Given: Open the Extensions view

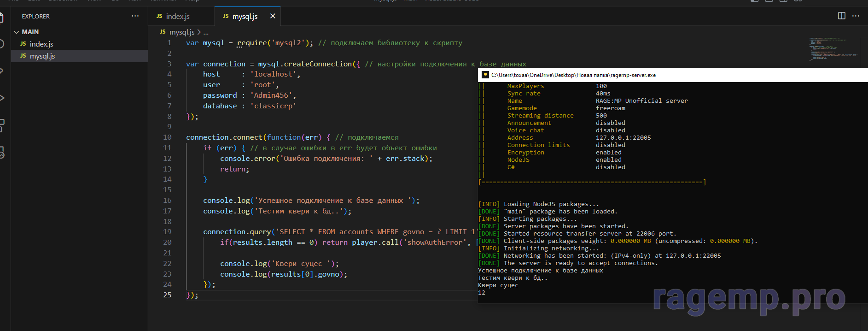Looking at the screenshot, I should pos(1,124).
